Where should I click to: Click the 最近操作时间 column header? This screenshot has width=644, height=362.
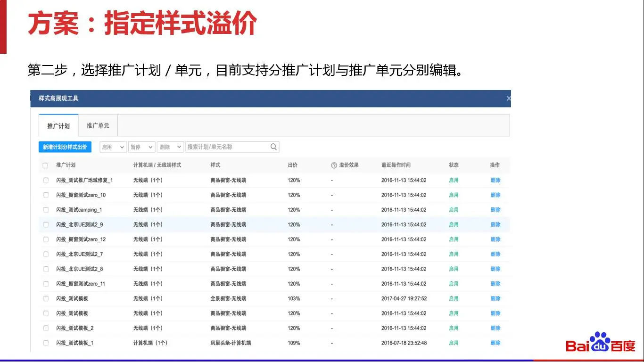[396, 165]
